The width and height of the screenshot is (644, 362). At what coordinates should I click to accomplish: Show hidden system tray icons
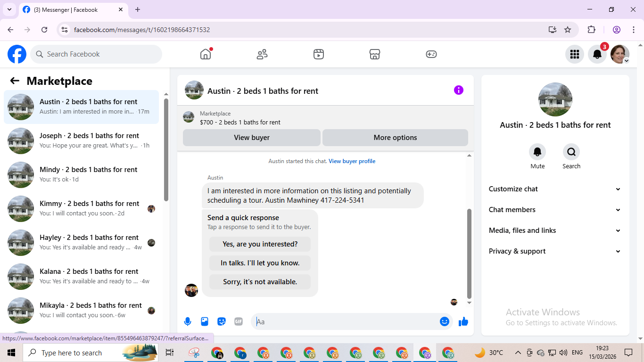[x=518, y=353]
